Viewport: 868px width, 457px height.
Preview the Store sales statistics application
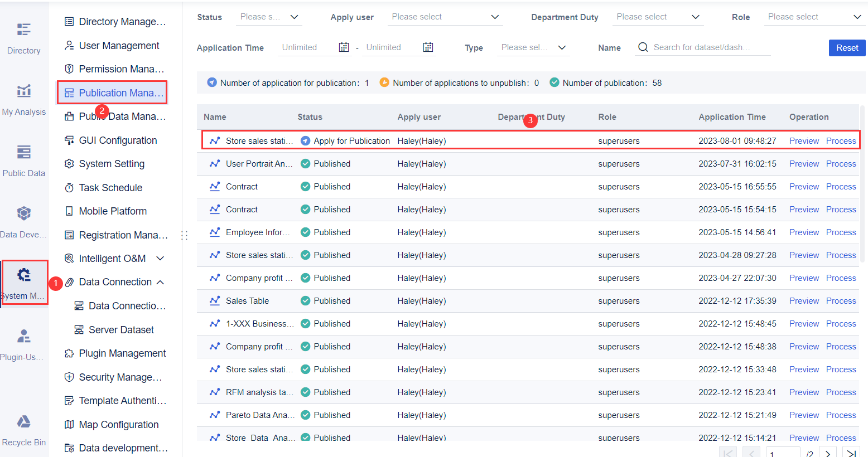(x=804, y=140)
